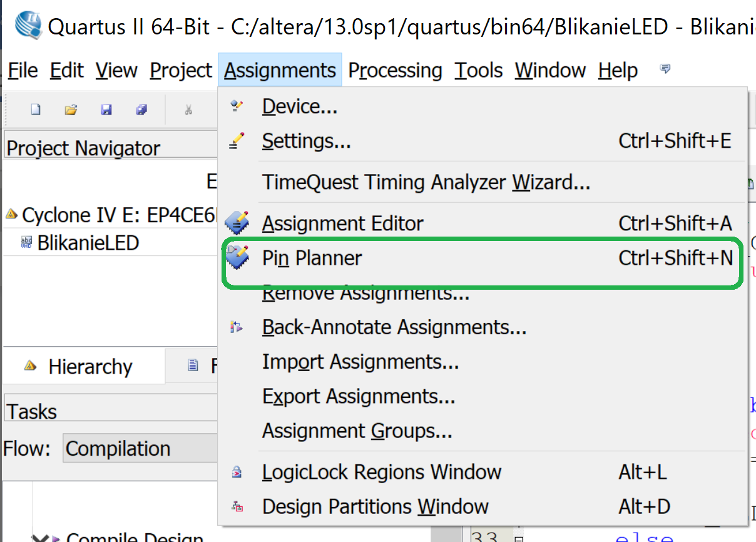Click the New File toolbar icon
Image resolution: width=756 pixels, height=542 pixels.
(x=36, y=110)
